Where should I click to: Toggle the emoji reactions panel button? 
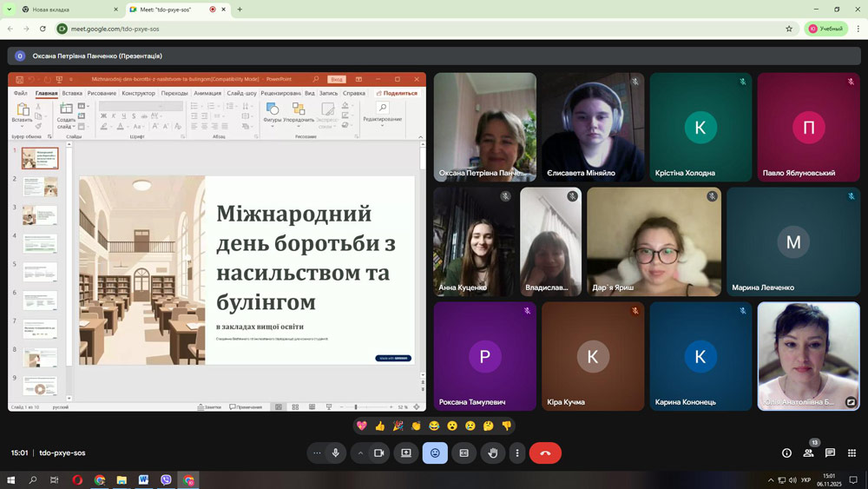point(435,453)
